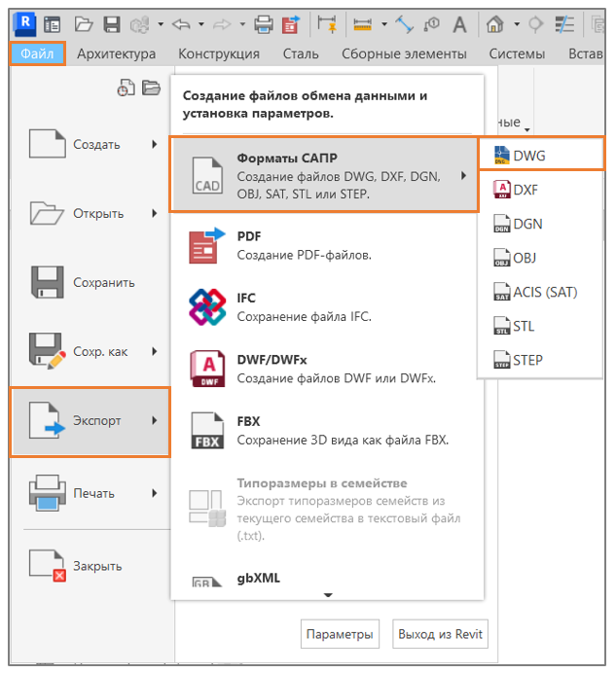The height and width of the screenshot is (673, 616).
Task: Open the redo history dropdown arrow
Action: point(242,24)
